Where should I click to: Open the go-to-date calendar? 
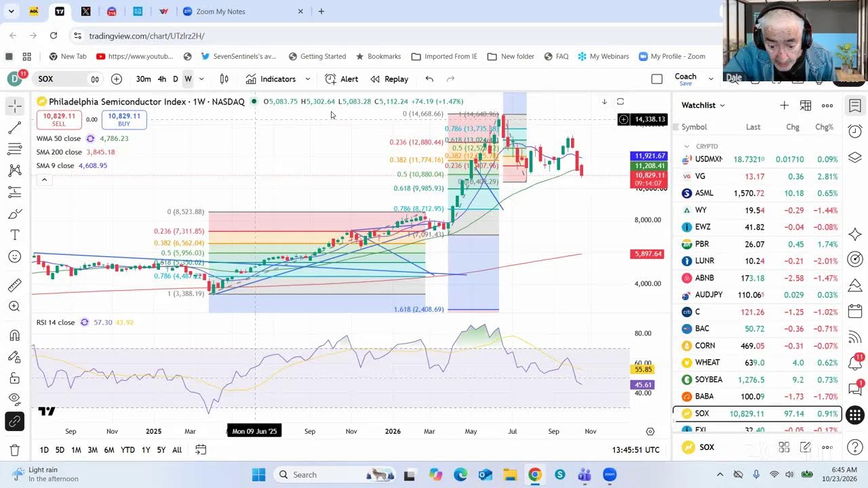coord(201,449)
